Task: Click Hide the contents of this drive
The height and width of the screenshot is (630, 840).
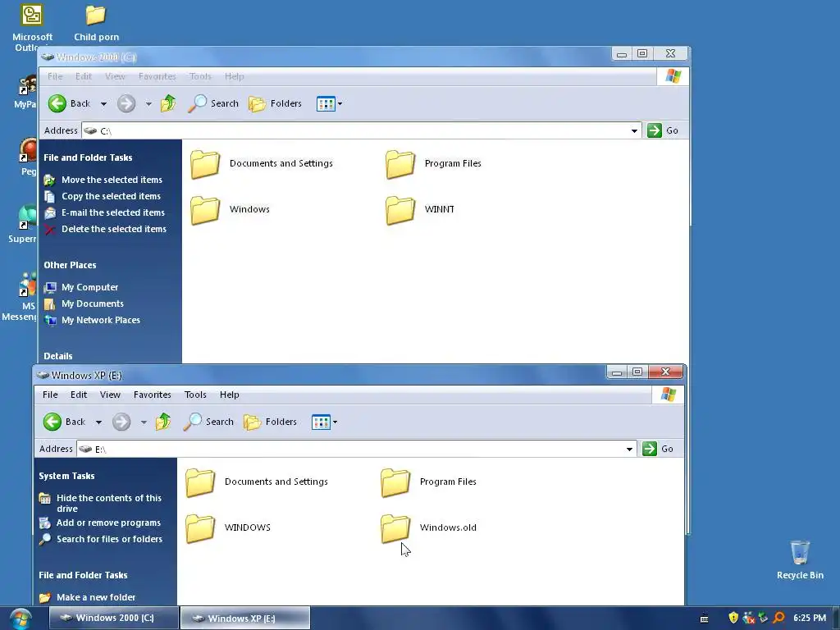Action: click(109, 503)
